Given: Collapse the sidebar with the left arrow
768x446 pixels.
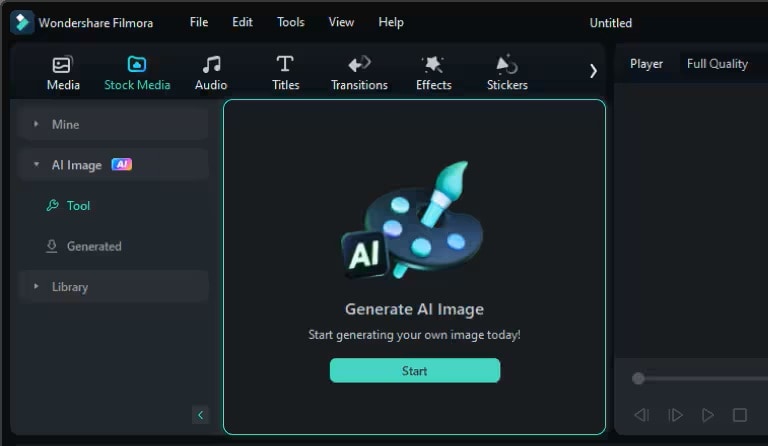Looking at the screenshot, I should click(200, 415).
